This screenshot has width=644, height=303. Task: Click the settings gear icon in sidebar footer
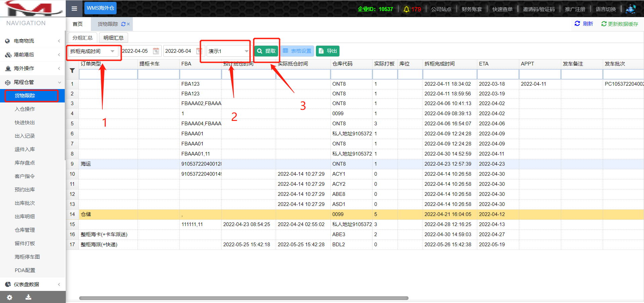coord(9,297)
